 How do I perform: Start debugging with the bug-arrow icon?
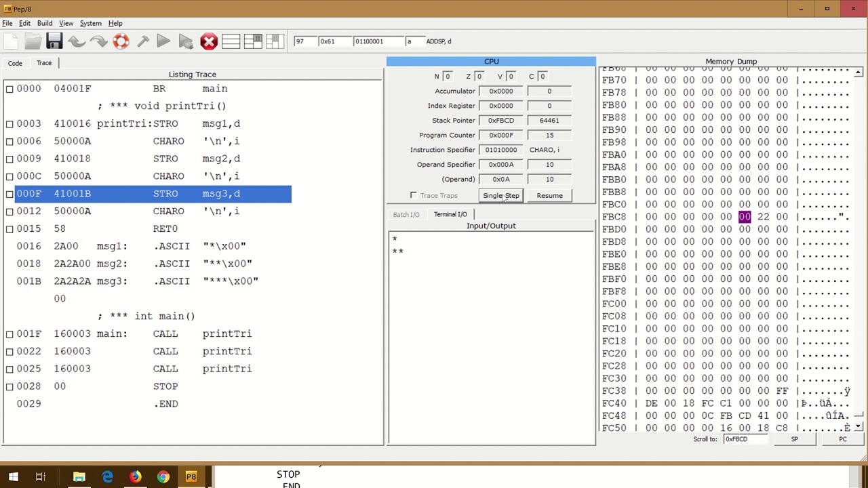pyautogui.click(x=186, y=41)
